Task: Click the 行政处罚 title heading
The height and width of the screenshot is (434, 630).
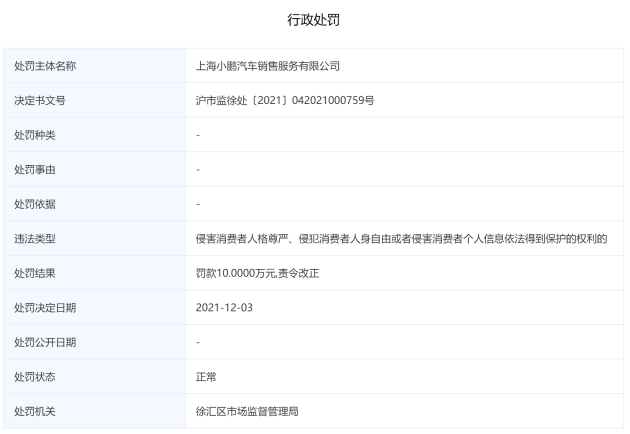Action: (313, 20)
